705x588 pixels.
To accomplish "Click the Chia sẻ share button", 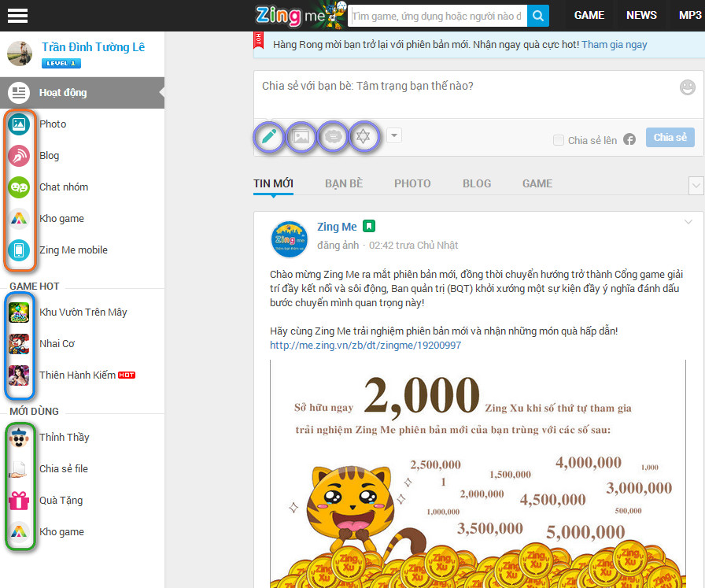I will (670, 138).
